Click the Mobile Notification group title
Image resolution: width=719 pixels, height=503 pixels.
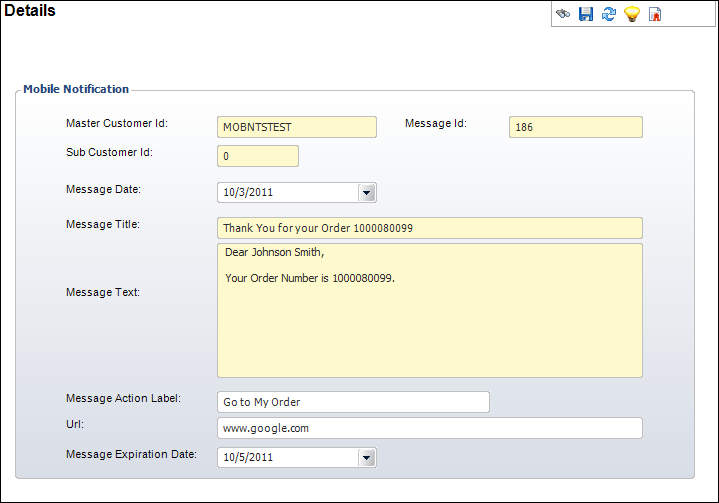[x=76, y=89]
